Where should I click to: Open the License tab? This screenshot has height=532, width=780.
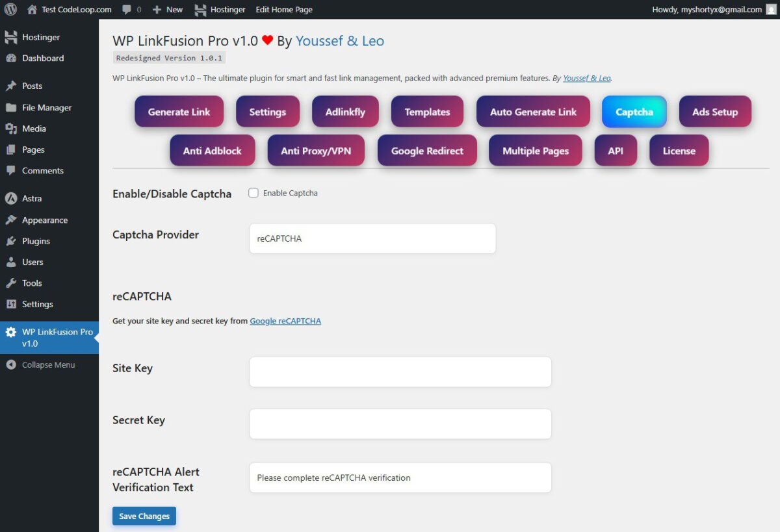tap(679, 151)
